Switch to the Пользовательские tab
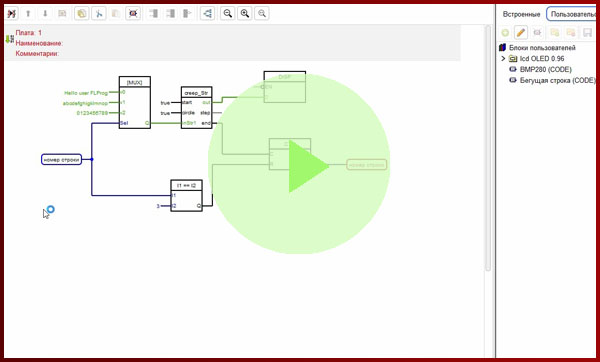The width and height of the screenshot is (600, 362). [x=572, y=14]
